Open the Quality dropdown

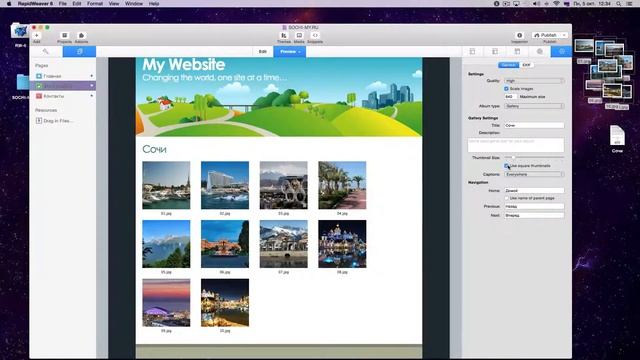coord(534,81)
